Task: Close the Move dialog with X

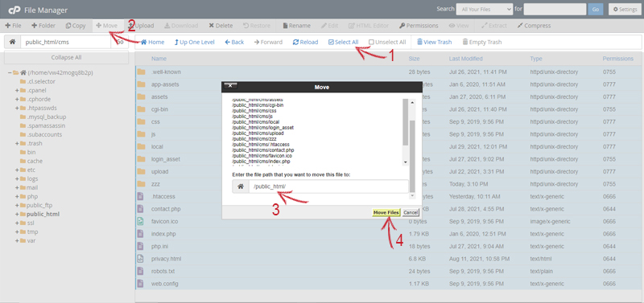Action: 230,85
